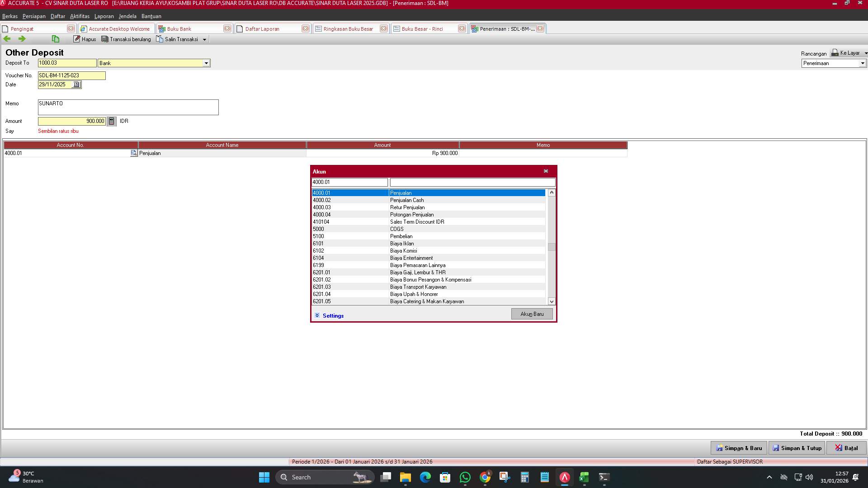868x488 pixels.
Task: Click the Akun Baru button
Action: pos(532,314)
